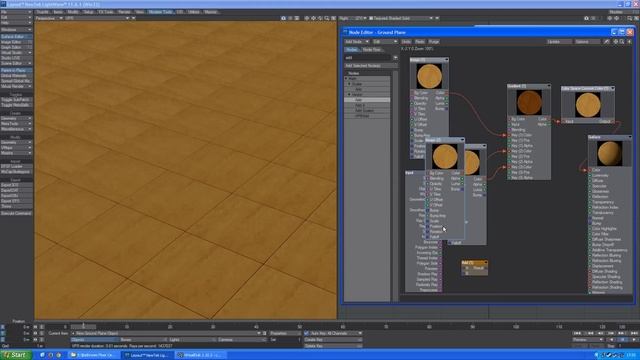
Task: Collapse the Vector tree subcategory
Action: (350, 94)
